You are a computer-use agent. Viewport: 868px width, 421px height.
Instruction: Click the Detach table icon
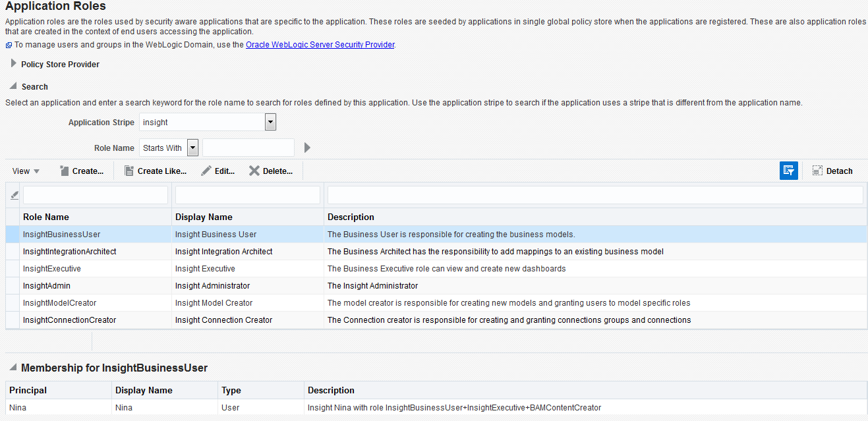point(817,171)
